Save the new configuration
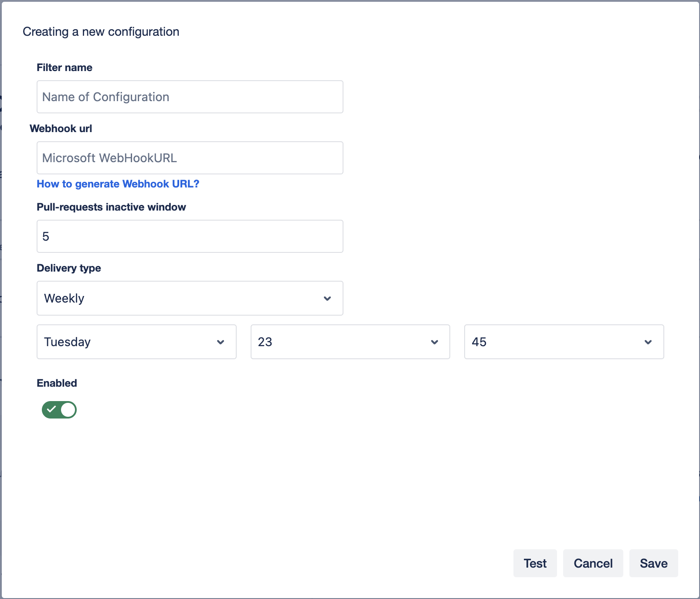This screenshot has width=700, height=599. coord(653,563)
